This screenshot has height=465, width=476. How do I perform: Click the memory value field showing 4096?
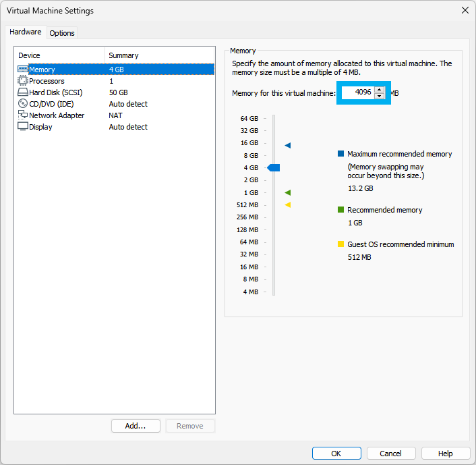(357, 92)
